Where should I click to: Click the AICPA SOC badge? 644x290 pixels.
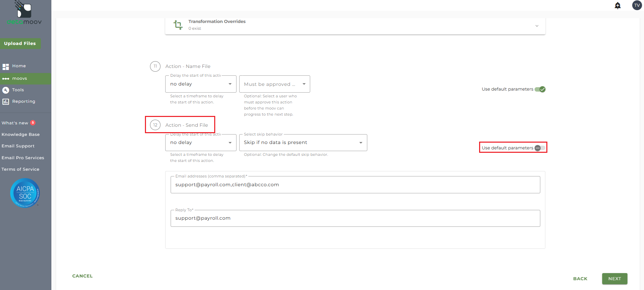pos(25,193)
